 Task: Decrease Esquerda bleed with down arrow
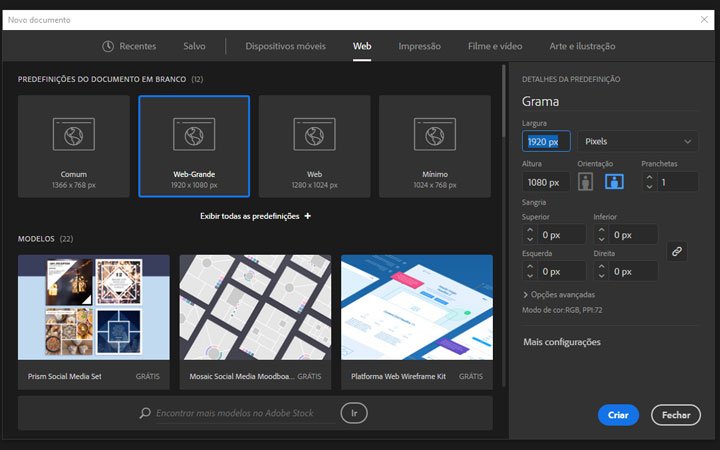coord(530,276)
